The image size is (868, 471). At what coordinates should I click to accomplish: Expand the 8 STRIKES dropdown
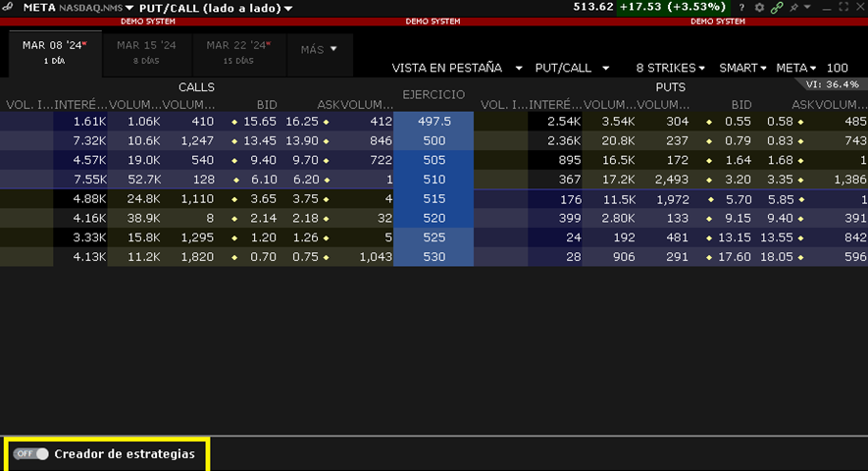coord(671,68)
